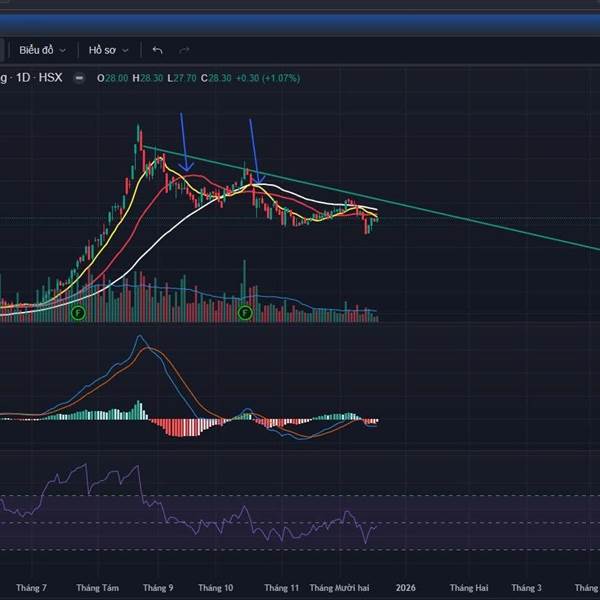Image resolution: width=600 pixels, height=600 pixels.
Task: Click the Tháng 9 time axis label
Action: [157, 588]
